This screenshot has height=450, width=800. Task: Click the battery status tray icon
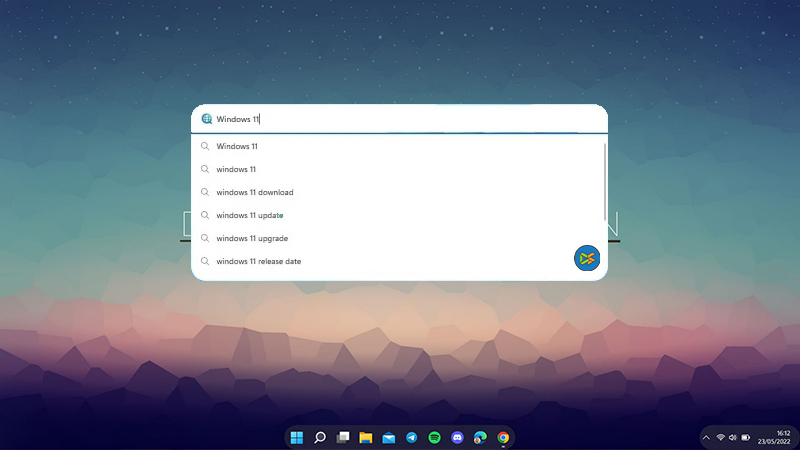point(745,438)
